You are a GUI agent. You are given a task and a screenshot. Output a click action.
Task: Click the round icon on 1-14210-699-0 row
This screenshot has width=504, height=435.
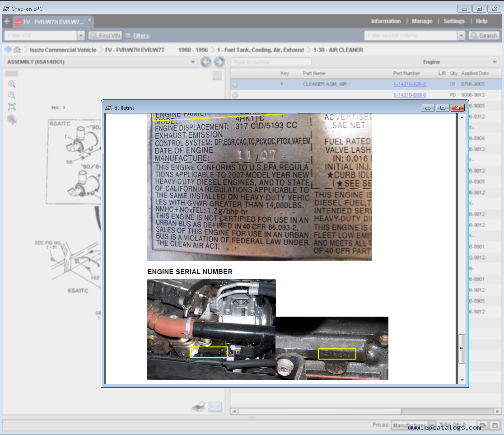coord(235,95)
